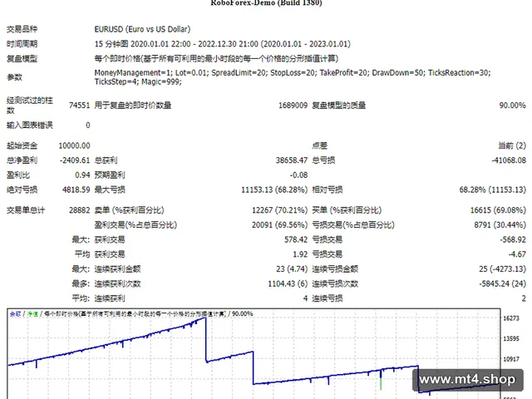Click the consecutive losses value 25 (-4273.13)
This screenshot has height=399, width=532.
pos(502,269)
